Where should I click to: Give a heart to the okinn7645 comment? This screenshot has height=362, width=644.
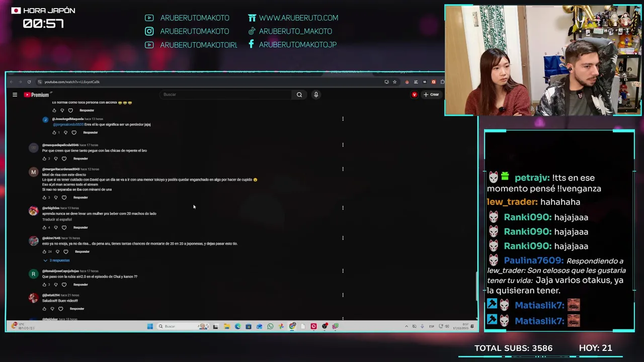(x=65, y=252)
